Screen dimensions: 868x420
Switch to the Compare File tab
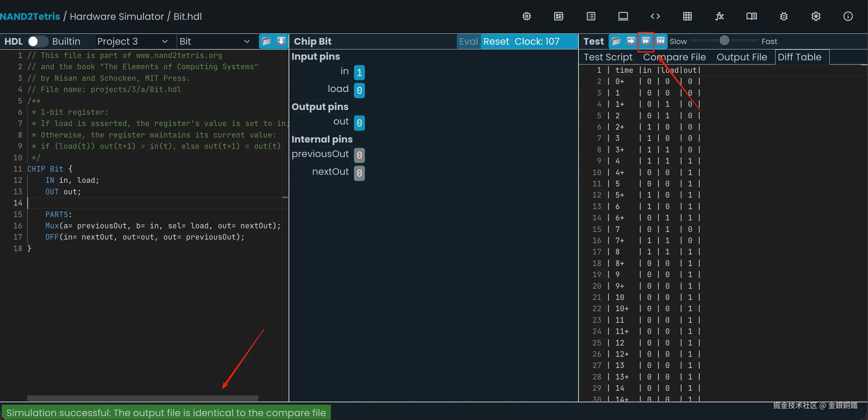tap(674, 57)
